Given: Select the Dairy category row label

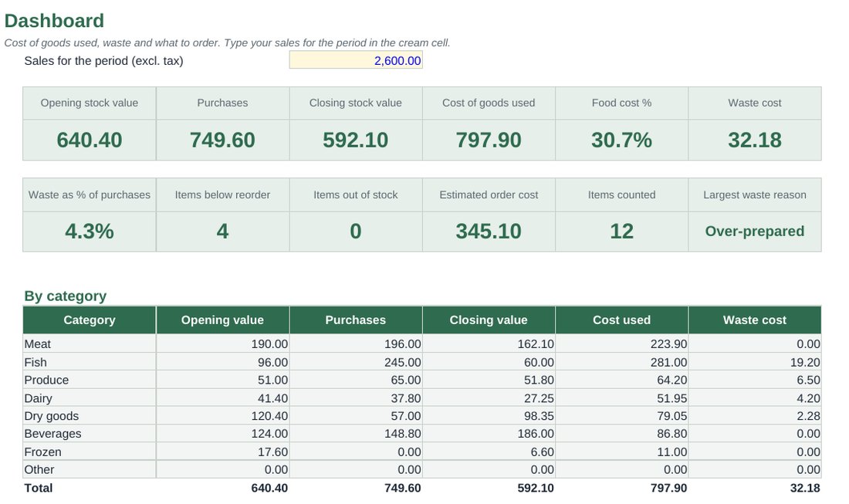Looking at the screenshot, I should point(38,398).
